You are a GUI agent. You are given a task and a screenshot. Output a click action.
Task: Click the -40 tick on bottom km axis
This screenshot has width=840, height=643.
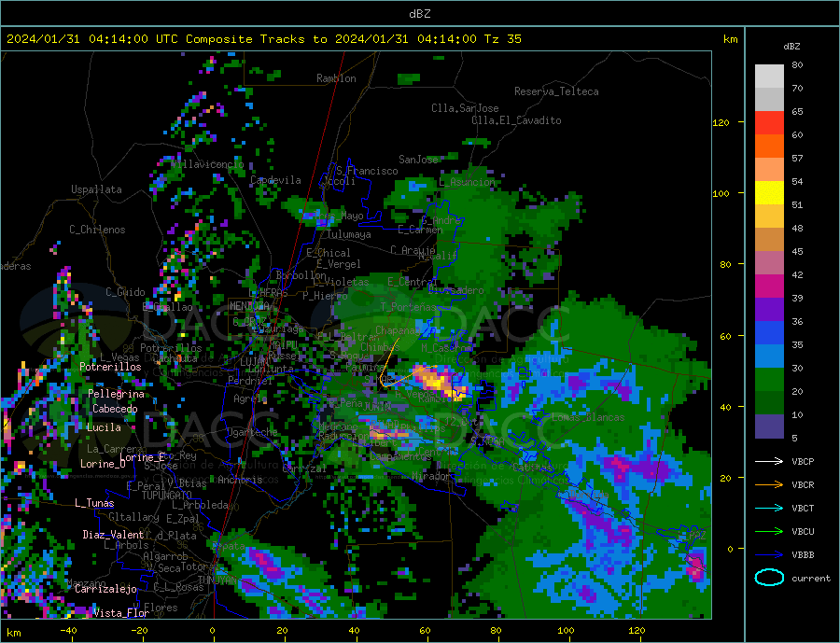[x=68, y=631]
